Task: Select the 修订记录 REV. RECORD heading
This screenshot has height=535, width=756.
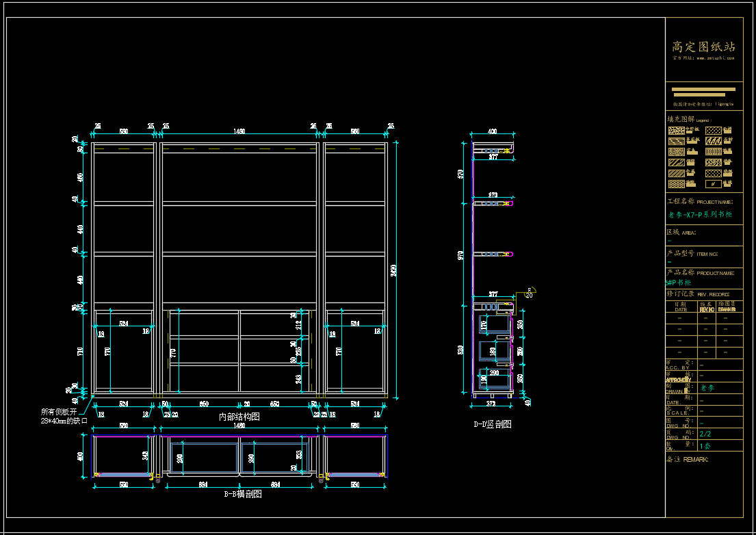Action: coord(698,293)
